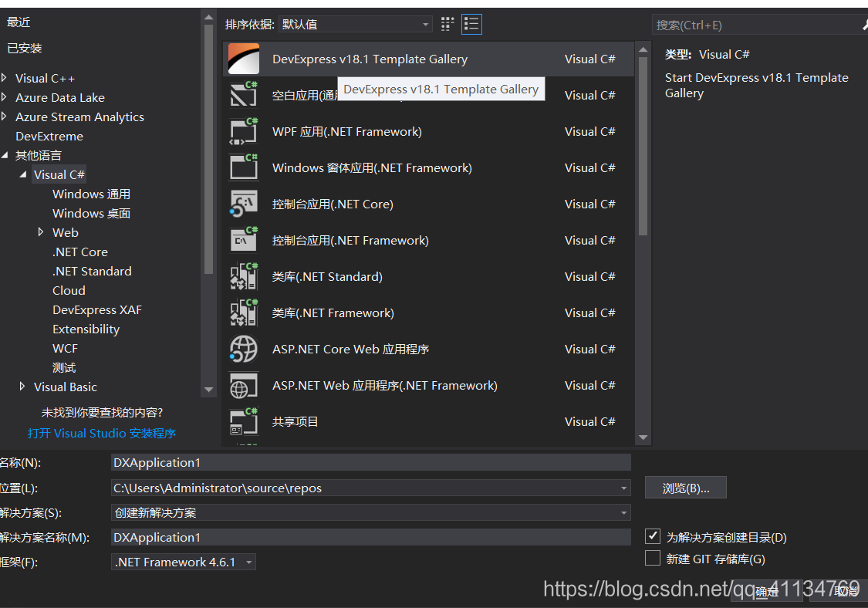
Task: Switch to small icons grid view
Action: 448,24
